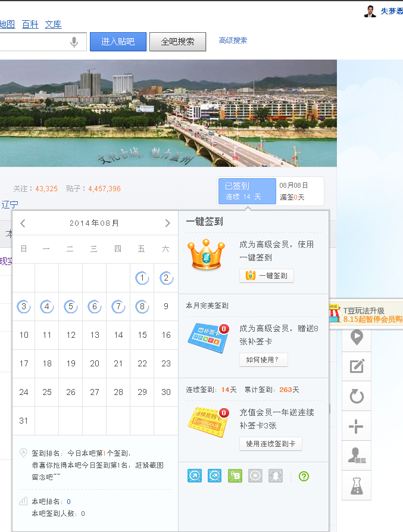The width and height of the screenshot is (403, 532).
Task: Click the lab flask icon
Action: 357,486
